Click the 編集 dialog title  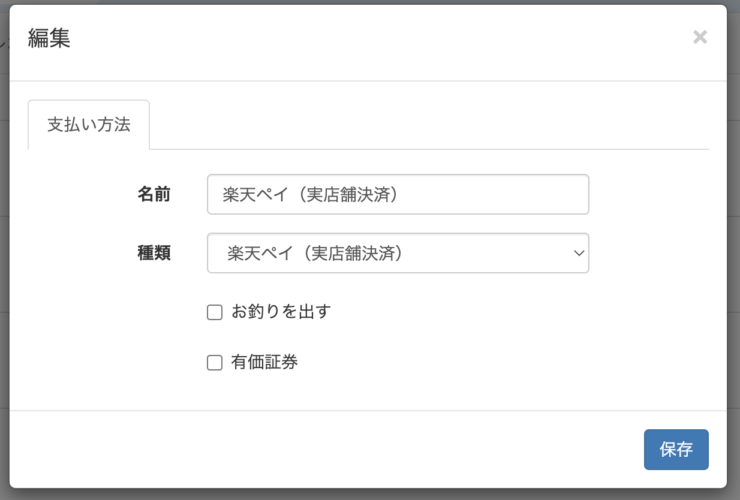click(x=49, y=38)
